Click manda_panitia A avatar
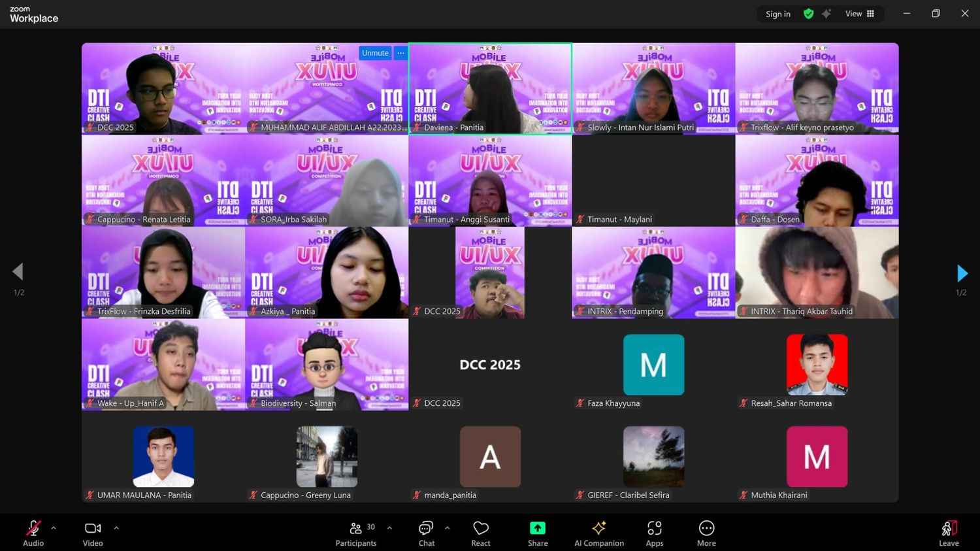This screenshot has width=980, height=551. coord(490,457)
